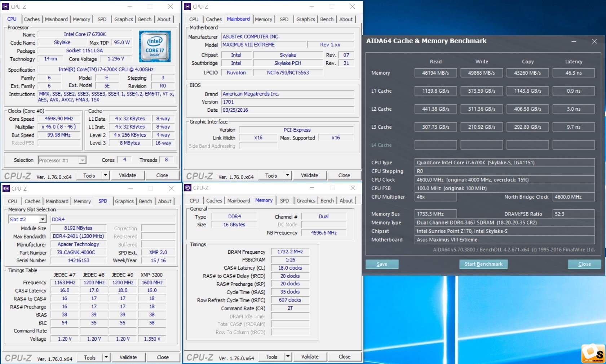Switch to Caches tab in CPU window
The height and width of the screenshot is (364, 606).
coord(32,19)
